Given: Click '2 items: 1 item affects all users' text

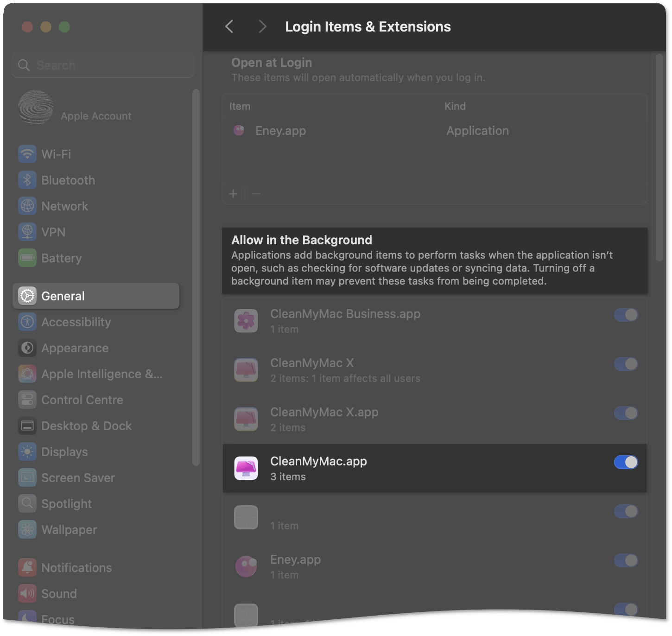Looking at the screenshot, I should pos(345,378).
